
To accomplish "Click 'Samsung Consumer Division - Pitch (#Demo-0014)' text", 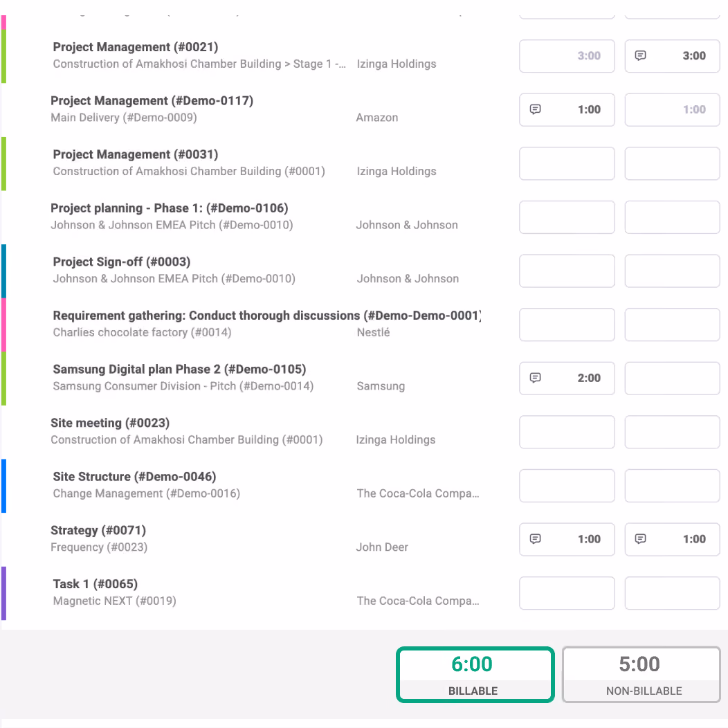I will pos(183,386).
